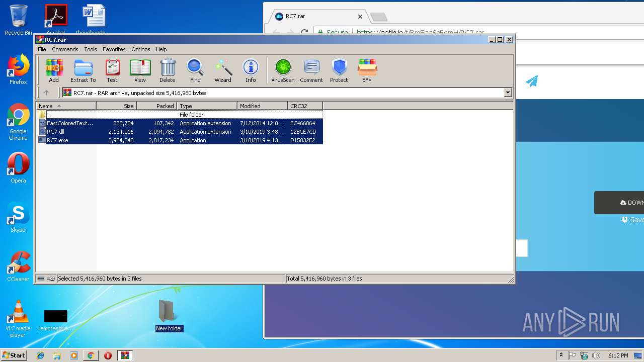Click the Comment toolbar icon
Screen dimensions: 644x362
tap(311, 71)
